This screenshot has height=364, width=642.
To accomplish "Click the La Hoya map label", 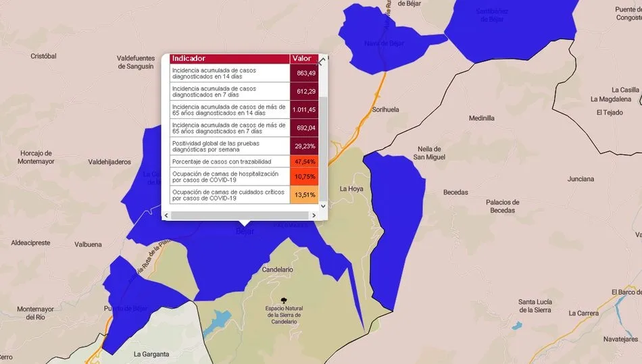I will [x=351, y=189].
